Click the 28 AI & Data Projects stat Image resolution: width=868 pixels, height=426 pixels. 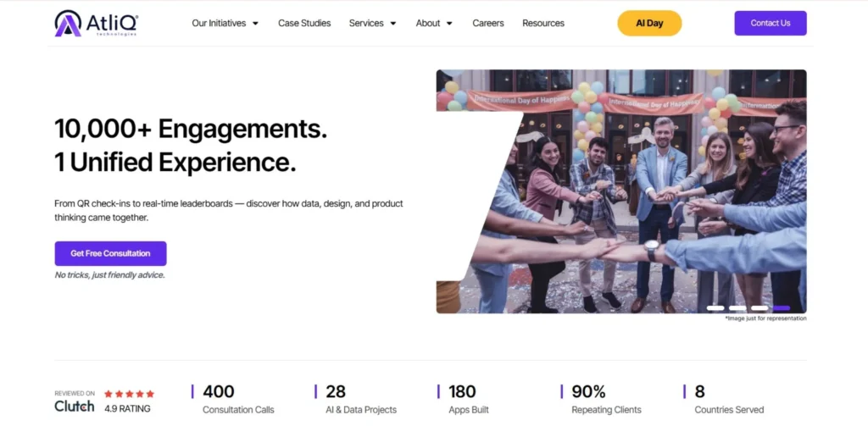pyautogui.click(x=360, y=400)
